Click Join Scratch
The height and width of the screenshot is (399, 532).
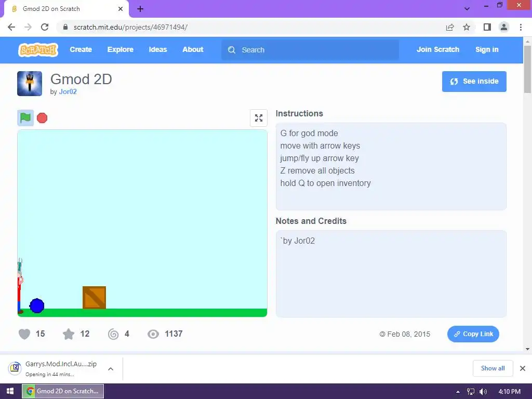(437, 49)
